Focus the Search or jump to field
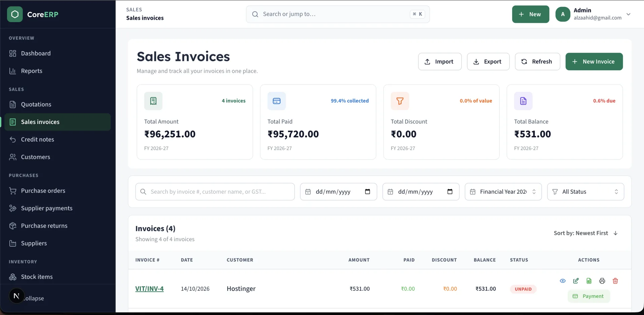 (x=338, y=14)
